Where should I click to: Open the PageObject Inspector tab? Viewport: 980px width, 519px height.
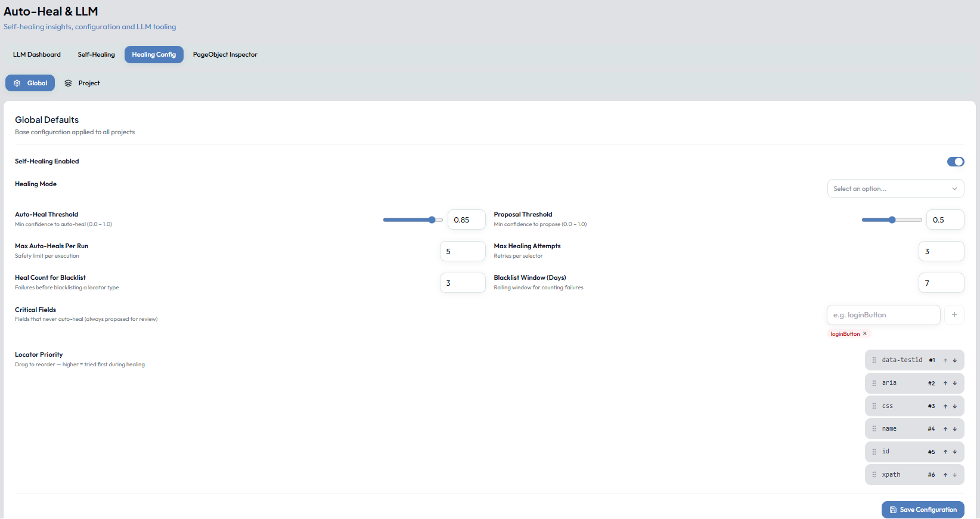click(225, 54)
